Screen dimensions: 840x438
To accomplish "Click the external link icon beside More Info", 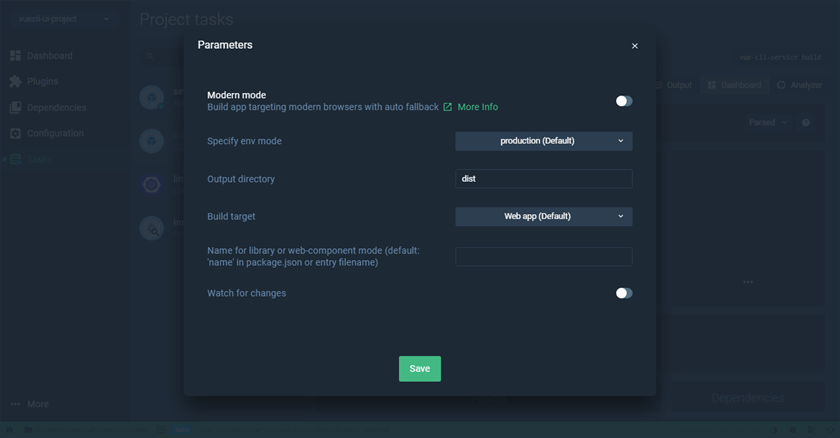I will coord(447,107).
